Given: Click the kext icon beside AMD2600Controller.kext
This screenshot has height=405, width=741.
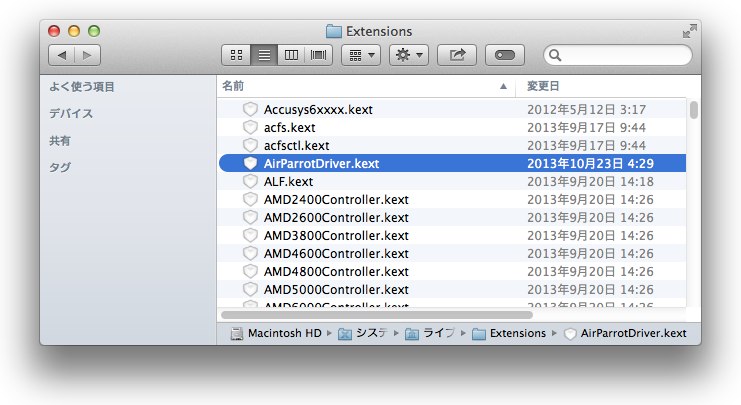Looking at the screenshot, I should [x=250, y=217].
